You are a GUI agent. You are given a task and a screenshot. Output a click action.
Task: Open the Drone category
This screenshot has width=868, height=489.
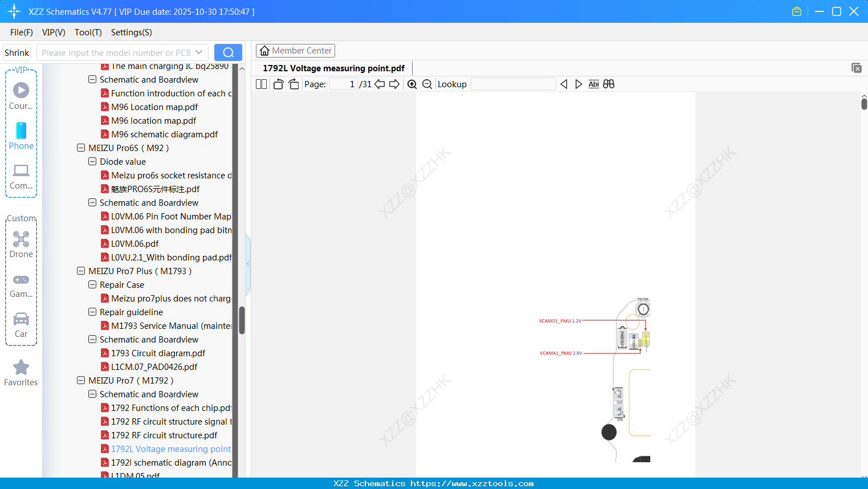coord(21,245)
